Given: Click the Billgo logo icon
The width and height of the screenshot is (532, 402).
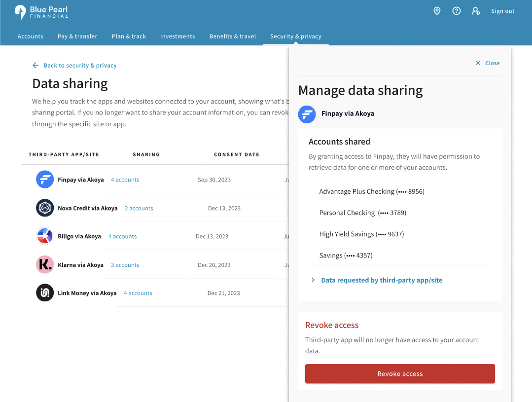Looking at the screenshot, I should pyautogui.click(x=45, y=236).
